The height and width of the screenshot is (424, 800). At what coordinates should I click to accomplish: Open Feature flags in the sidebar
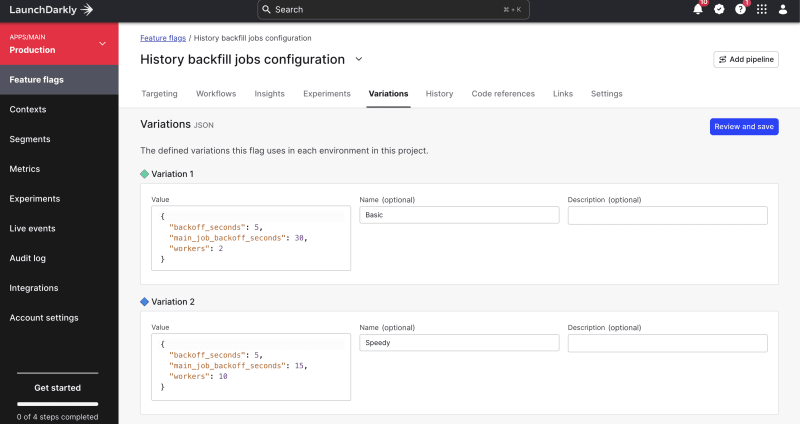59,80
